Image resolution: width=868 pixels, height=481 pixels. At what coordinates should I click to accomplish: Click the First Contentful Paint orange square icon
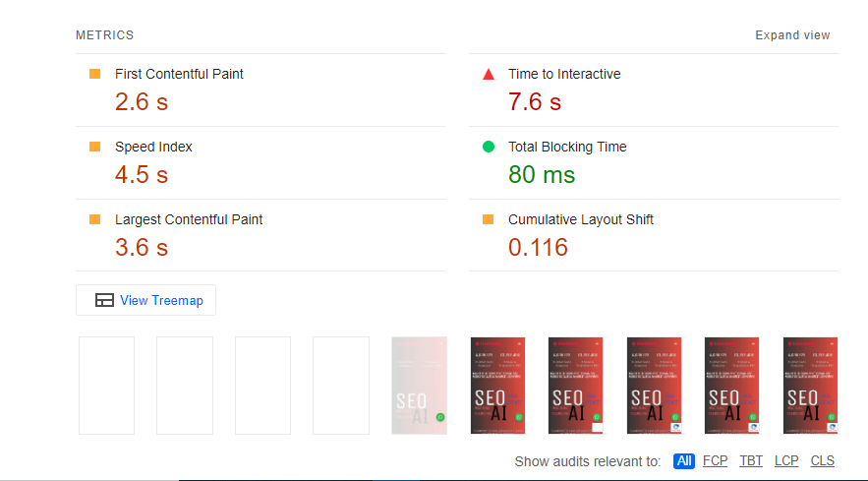[x=94, y=74]
